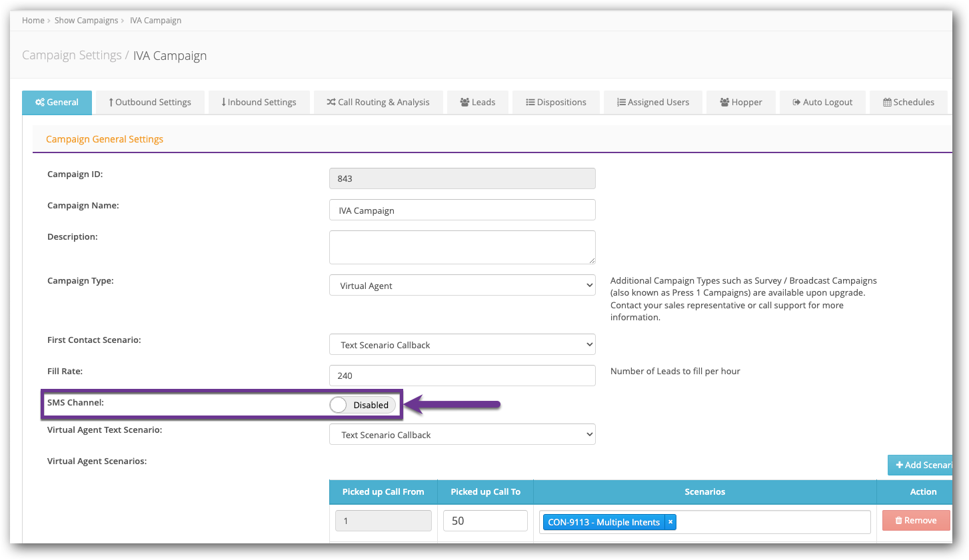Click the Dispositions list icon
This screenshot has height=560, width=969.
[x=530, y=102]
